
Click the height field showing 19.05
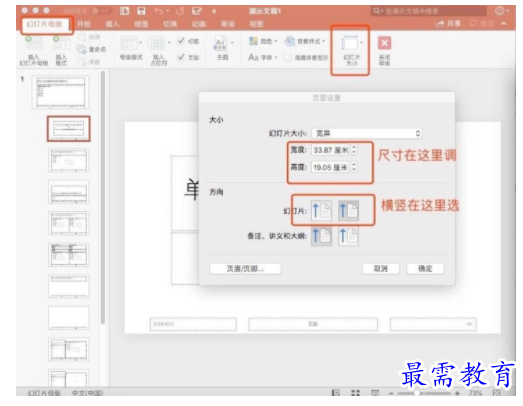pos(331,167)
